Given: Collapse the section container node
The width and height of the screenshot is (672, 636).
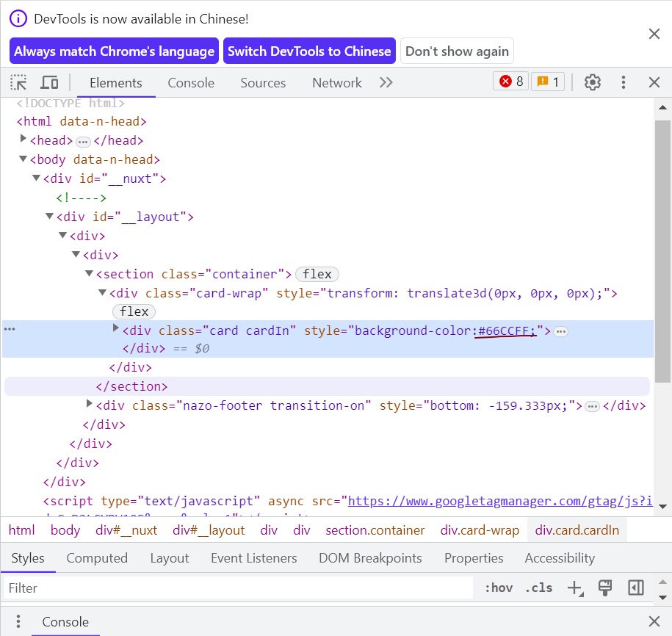Looking at the screenshot, I should 89,273.
